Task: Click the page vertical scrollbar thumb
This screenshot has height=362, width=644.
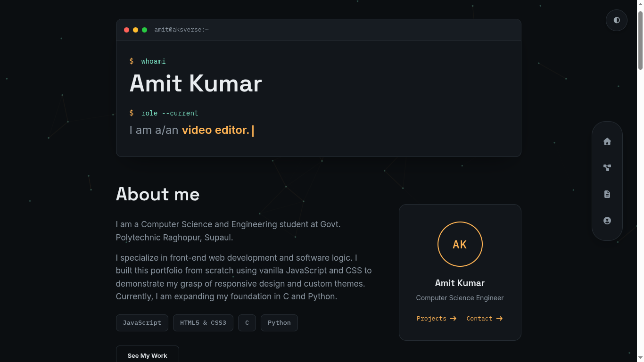Action: pos(640,41)
